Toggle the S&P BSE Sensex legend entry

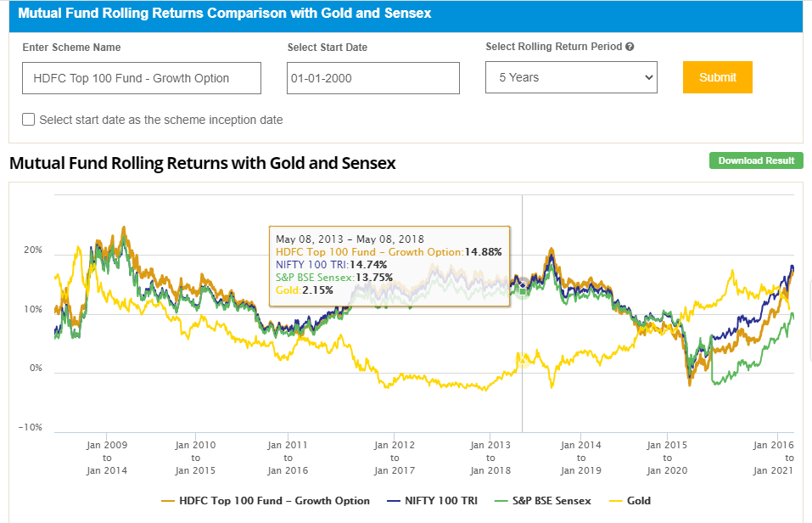coord(543,501)
